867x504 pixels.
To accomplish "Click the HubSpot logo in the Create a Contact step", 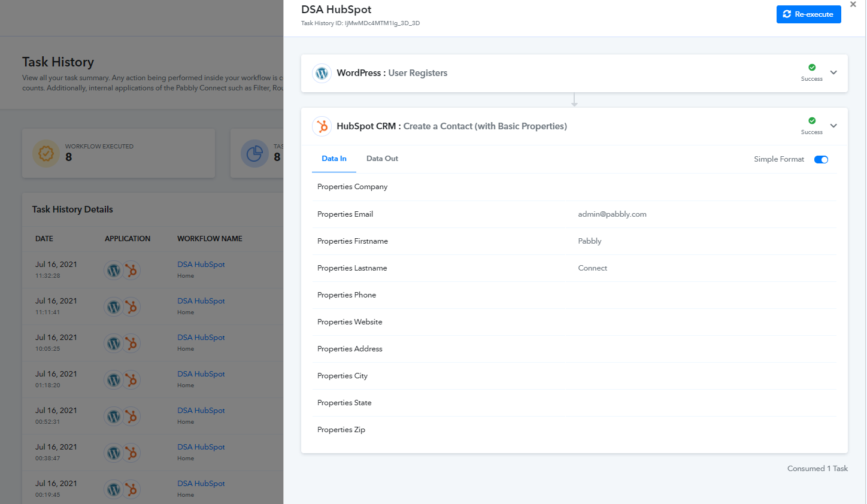I will coord(322,126).
